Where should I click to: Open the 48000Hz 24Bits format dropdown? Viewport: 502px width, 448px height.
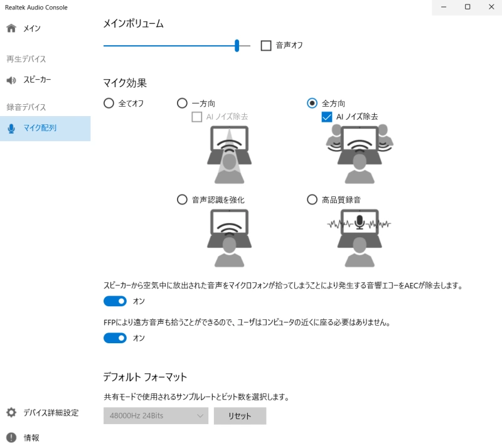pos(155,415)
